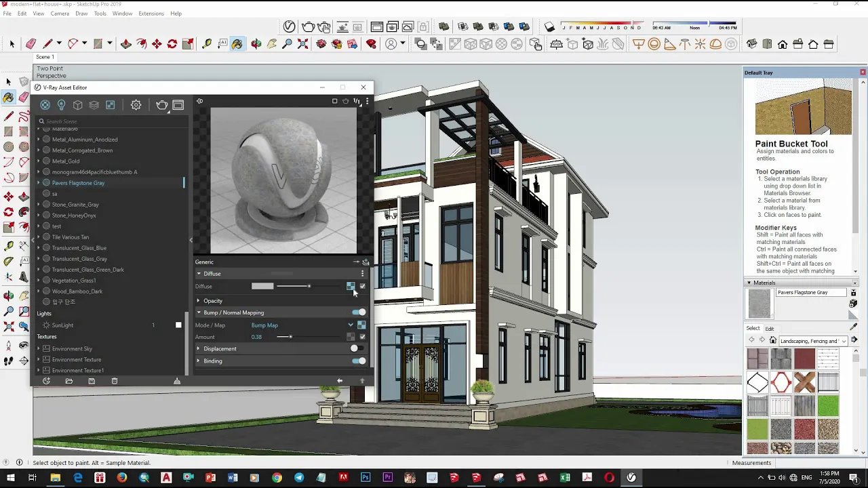This screenshot has height=488, width=868.
Task: Select the Tape Measure tool
Action: click(x=207, y=44)
